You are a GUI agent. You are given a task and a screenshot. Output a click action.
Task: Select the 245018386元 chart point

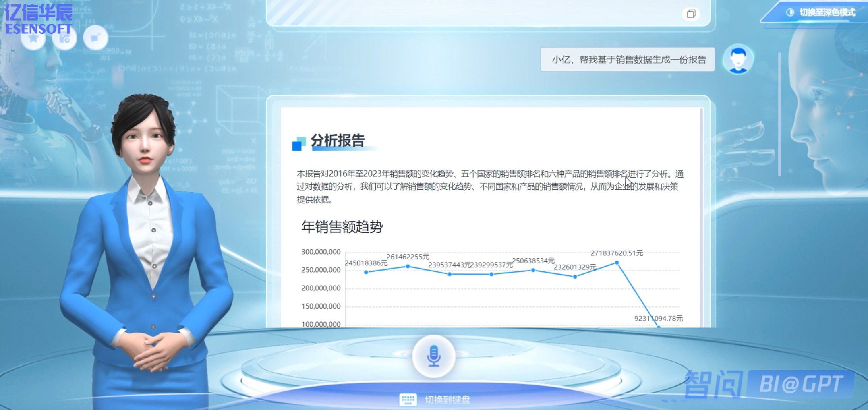pos(366,272)
